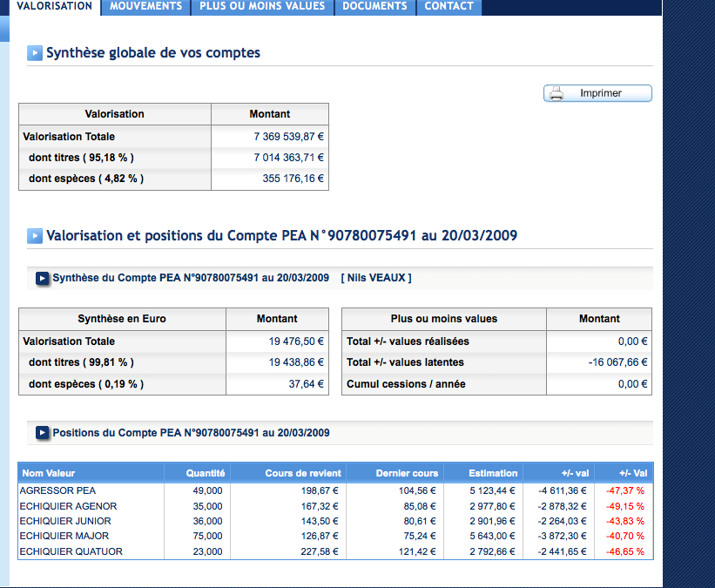Open the VALORISATION tab
This screenshot has height=588, width=715.
tap(55, 6)
